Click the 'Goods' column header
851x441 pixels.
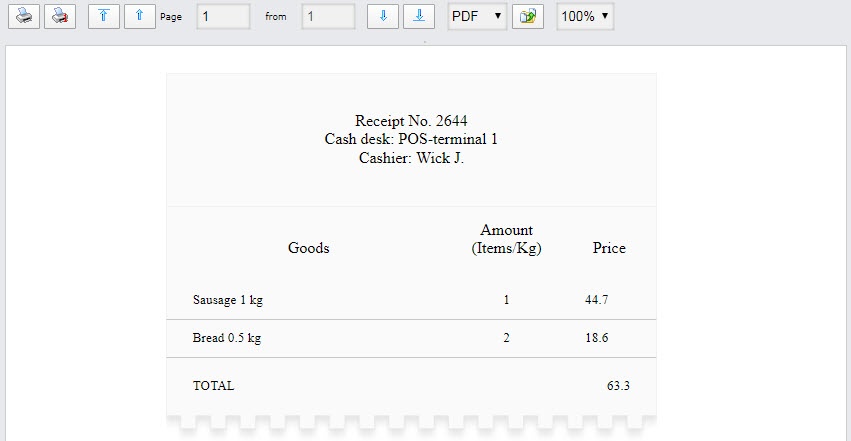click(x=309, y=248)
